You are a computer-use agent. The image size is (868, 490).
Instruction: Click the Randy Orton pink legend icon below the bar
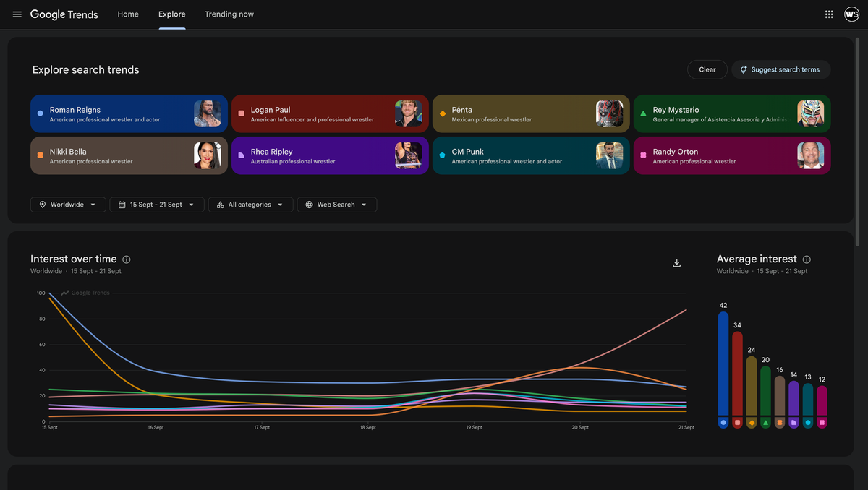(x=822, y=422)
